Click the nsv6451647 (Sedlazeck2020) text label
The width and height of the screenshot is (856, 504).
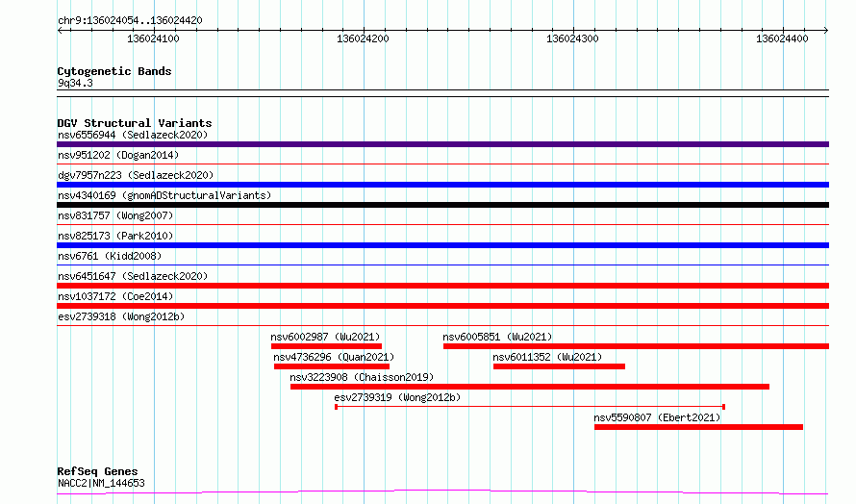coord(133,276)
